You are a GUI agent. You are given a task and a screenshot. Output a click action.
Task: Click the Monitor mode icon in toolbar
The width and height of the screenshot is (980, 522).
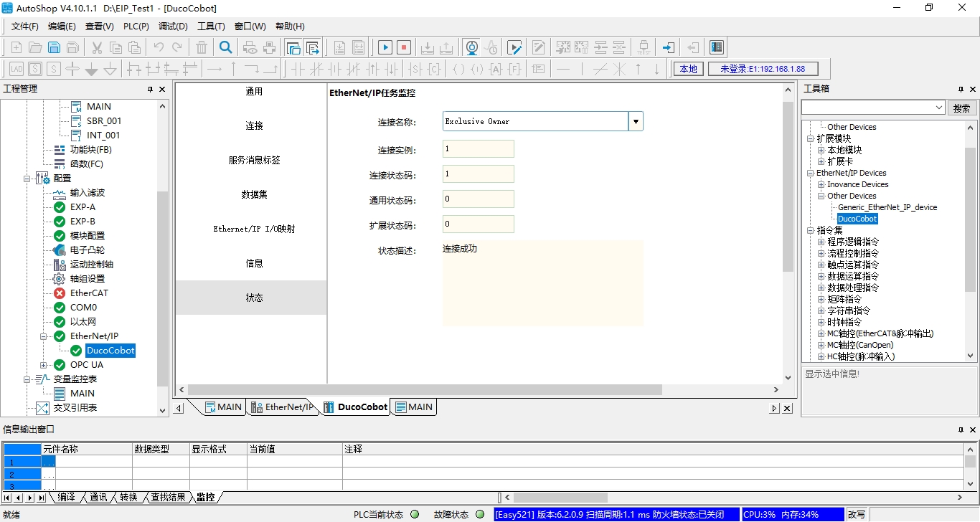coord(471,47)
